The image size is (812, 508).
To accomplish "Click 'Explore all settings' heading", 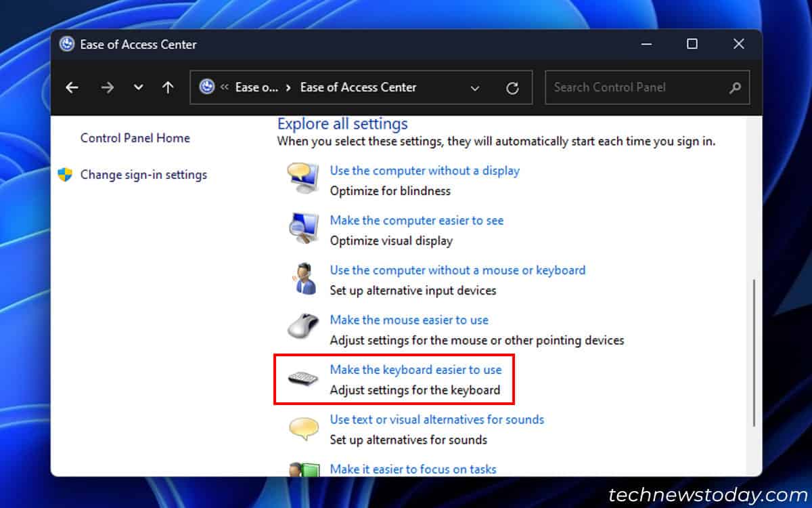I will point(342,124).
